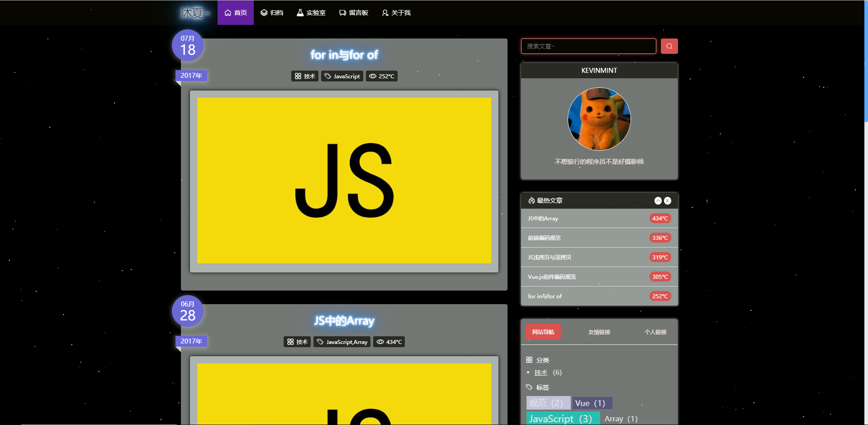
Task: Click the 07月 18 date badge
Action: pyautogui.click(x=188, y=45)
